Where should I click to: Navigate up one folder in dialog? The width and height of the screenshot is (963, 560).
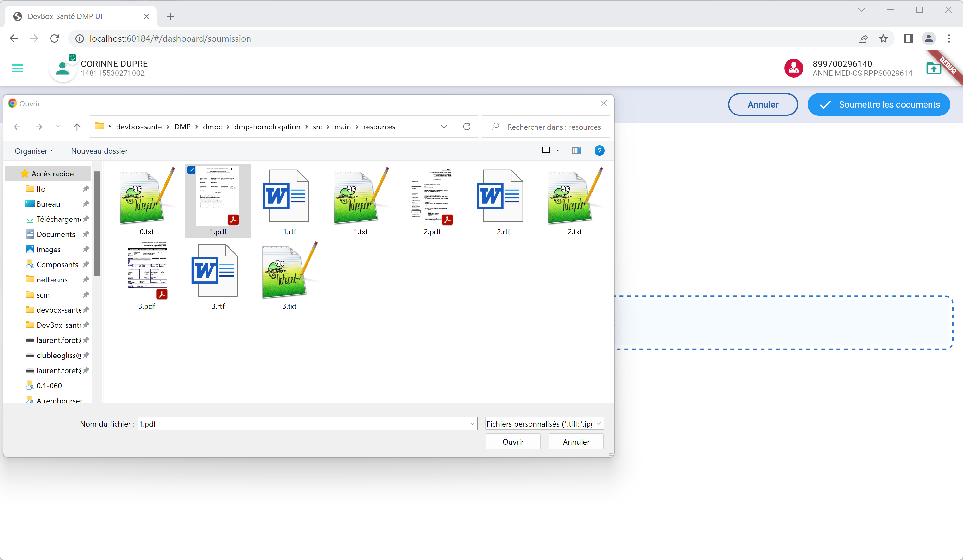(77, 127)
